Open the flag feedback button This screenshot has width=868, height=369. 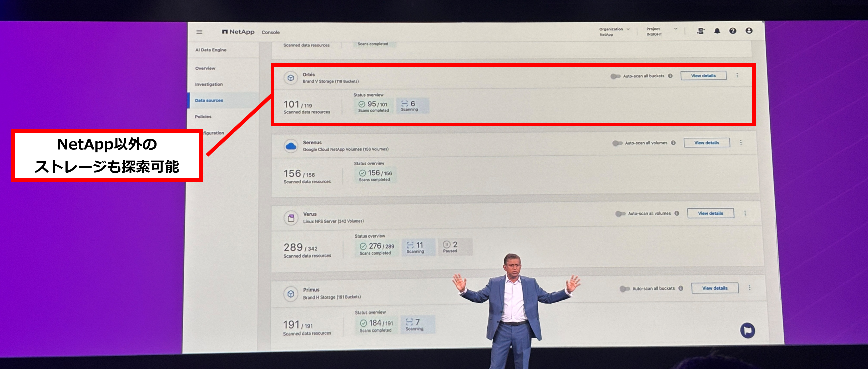[x=747, y=330]
